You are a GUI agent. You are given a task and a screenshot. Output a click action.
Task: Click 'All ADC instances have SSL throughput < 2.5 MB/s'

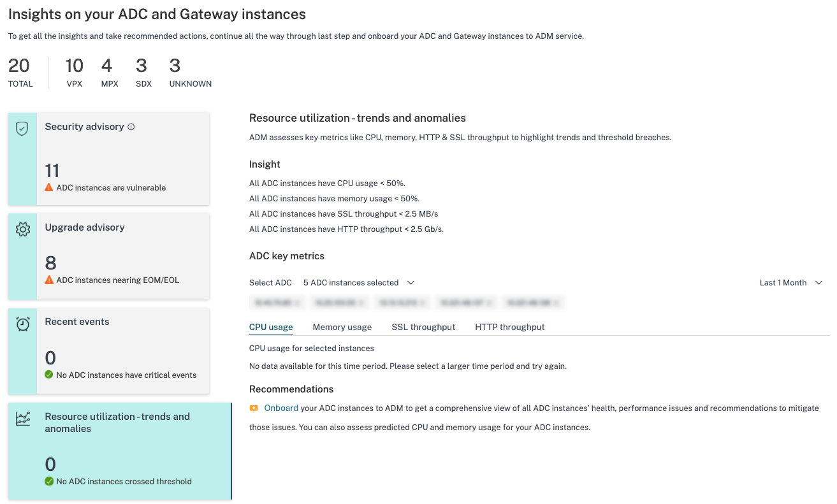pos(344,213)
